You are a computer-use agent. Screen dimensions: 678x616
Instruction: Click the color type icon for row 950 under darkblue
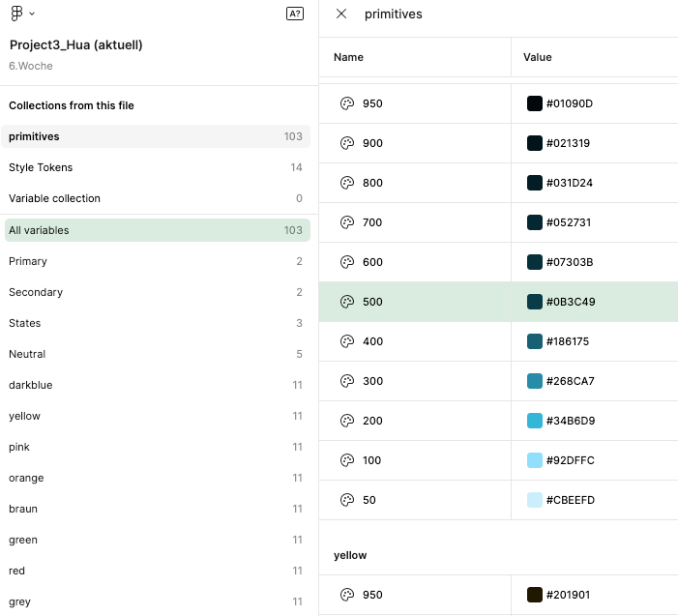347,103
